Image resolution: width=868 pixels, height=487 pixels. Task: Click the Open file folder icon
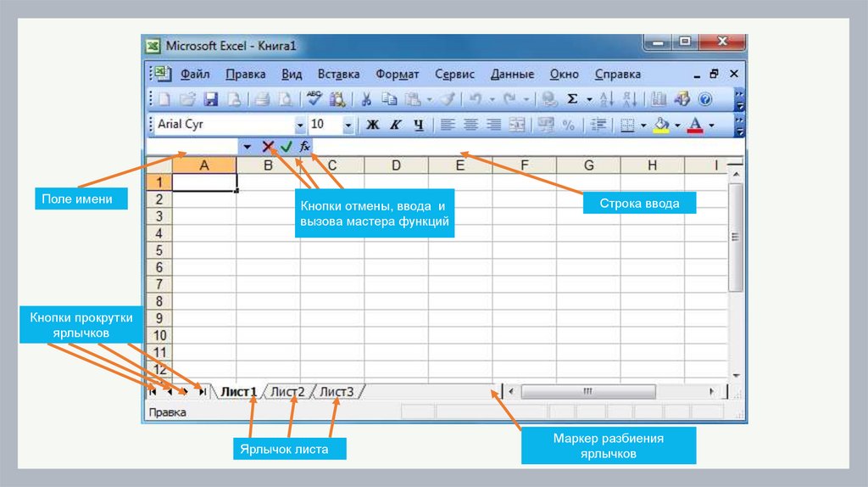tap(187, 99)
